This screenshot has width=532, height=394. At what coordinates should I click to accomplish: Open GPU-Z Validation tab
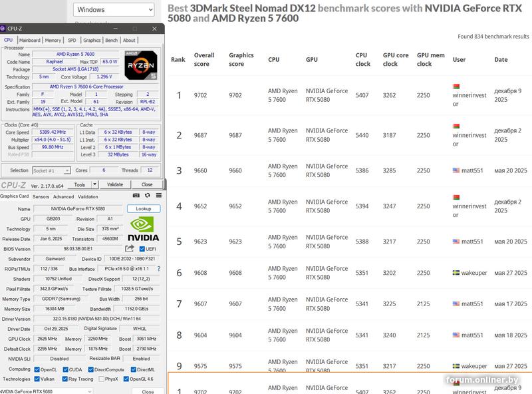88,196
